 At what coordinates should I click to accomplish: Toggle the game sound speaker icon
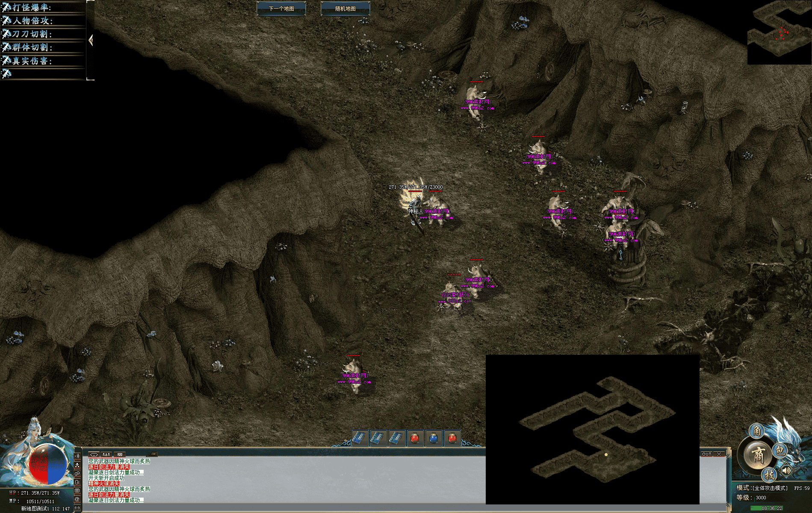tap(787, 470)
